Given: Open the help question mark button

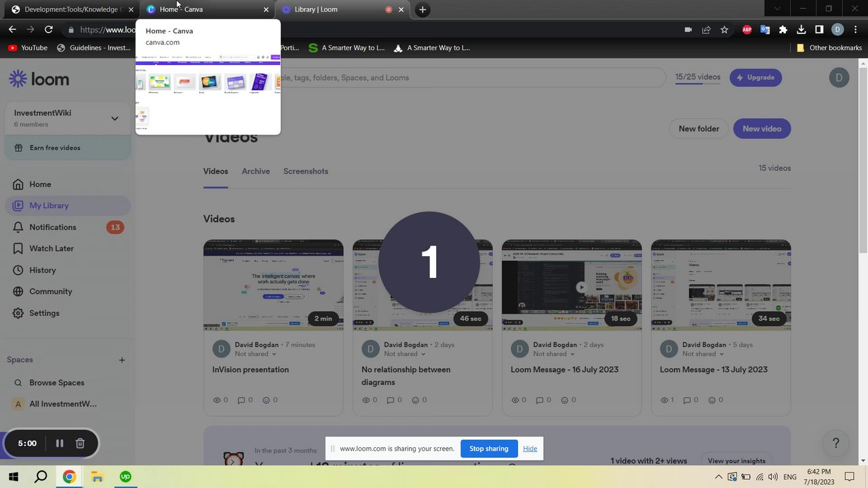Looking at the screenshot, I should tap(836, 443).
